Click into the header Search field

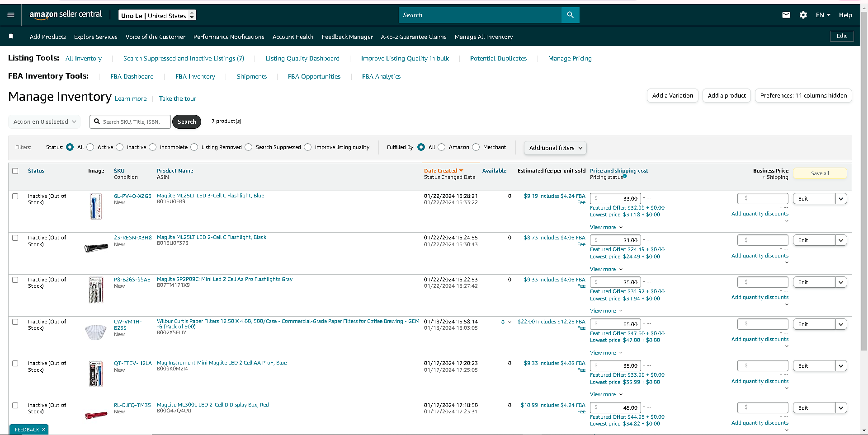pyautogui.click(x=480, y=15)
